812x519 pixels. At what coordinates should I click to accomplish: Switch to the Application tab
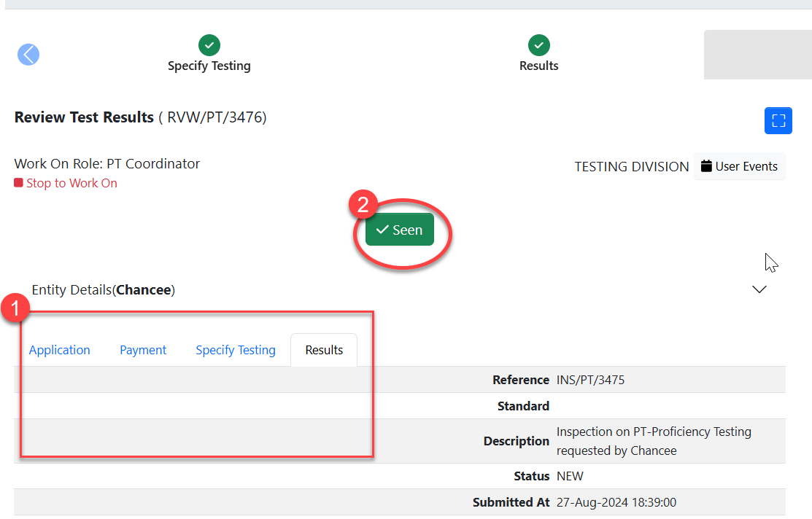[x=60, y=350]
